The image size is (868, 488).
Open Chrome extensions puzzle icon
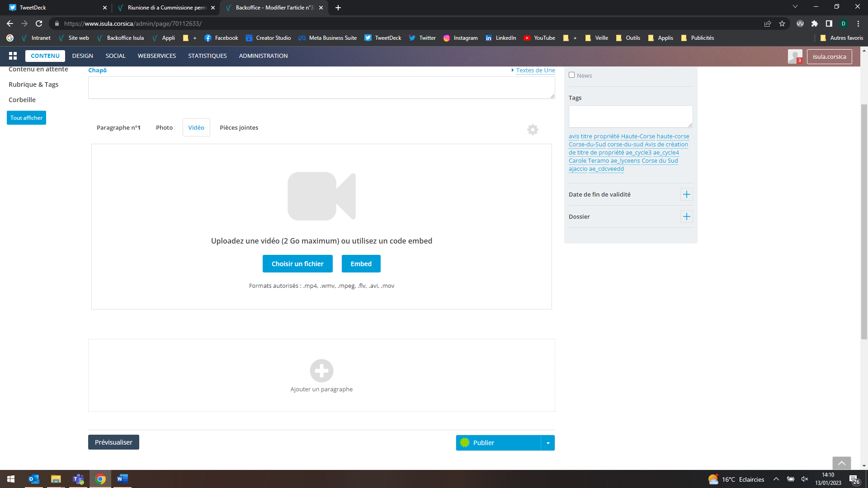(x=815, y=23)
